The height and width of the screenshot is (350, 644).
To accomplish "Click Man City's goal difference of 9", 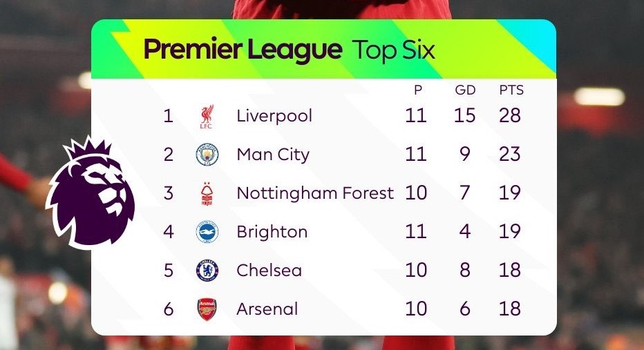I will tap(464, 154).
